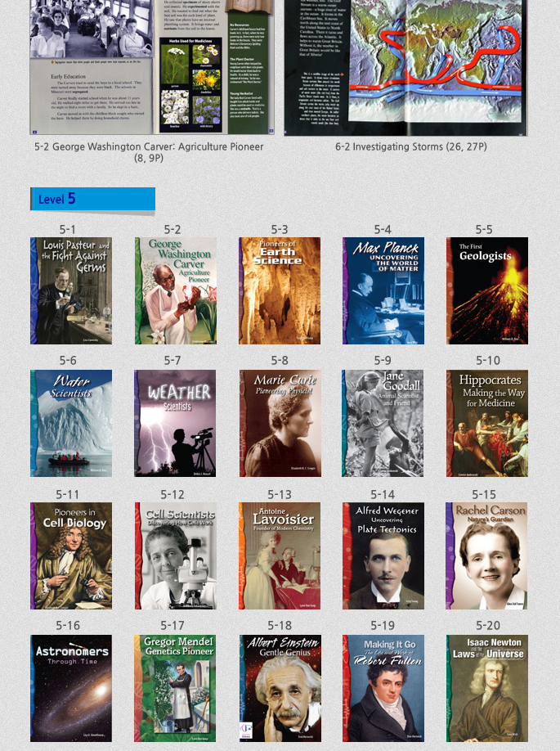This screenshot has width=560, height=751.
Task: View the Investigating Storms sample page spread
Action: 410,65
